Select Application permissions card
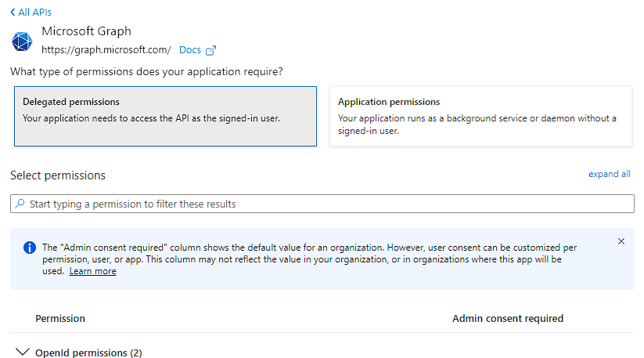 coord(480,116)
